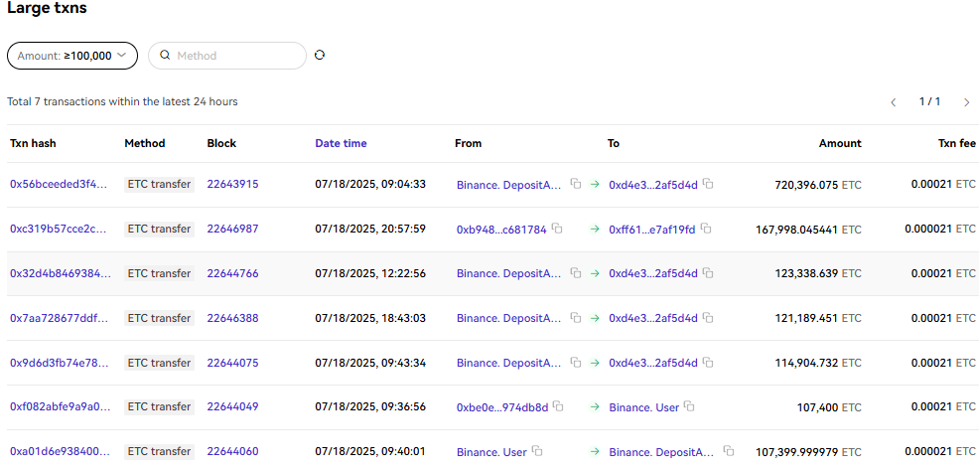The width and height of the screenshot is (980, 470).
Task: Click ETC transfer method tag in first row
Action: pos(160,184)
